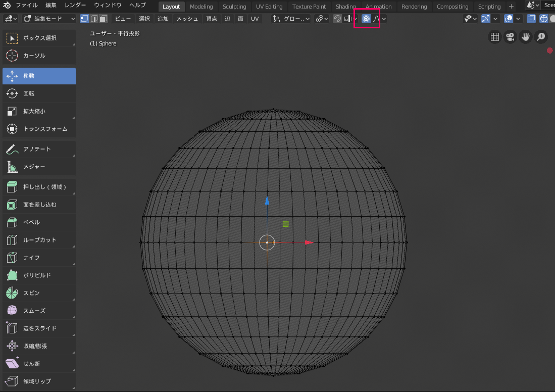Click the blue Z-axis arrow of gizmo

[x=267, y=201]
